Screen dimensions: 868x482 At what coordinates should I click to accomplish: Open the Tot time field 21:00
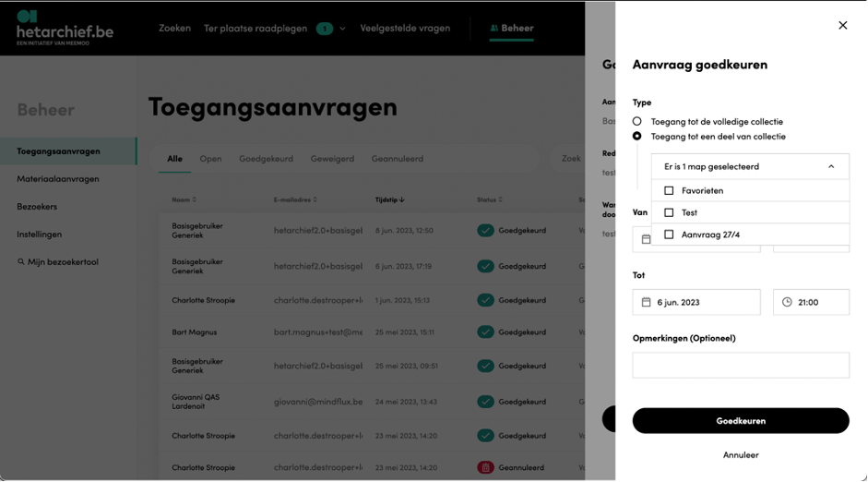[811, 303]
